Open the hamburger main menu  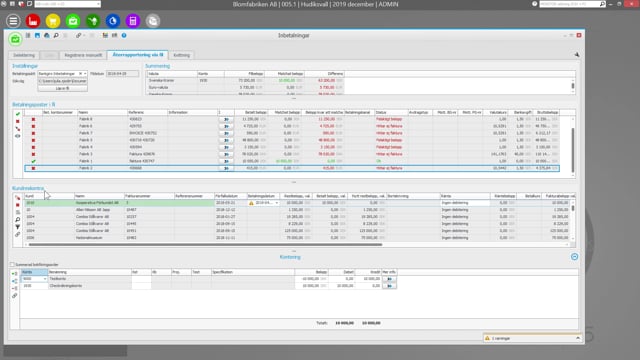point(13,21)
